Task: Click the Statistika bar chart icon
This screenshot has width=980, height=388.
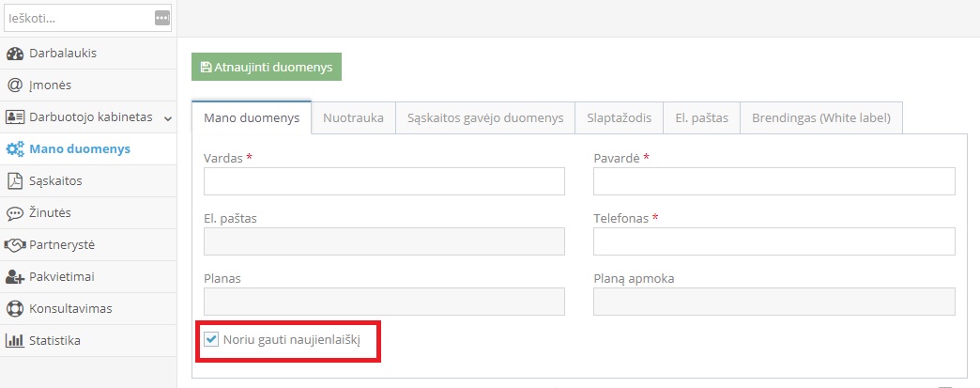Action: 15,341
